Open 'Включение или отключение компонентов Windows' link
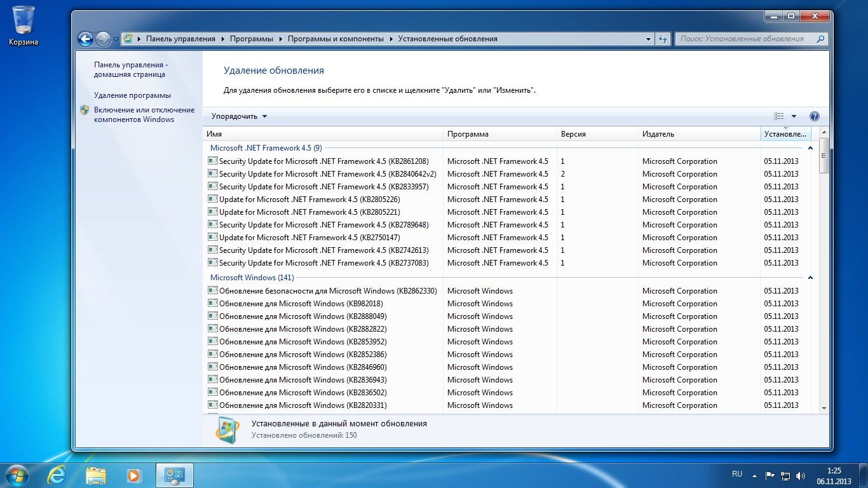Image resolution: width=868 pixels, height=488 pixels. coord(144,114)
